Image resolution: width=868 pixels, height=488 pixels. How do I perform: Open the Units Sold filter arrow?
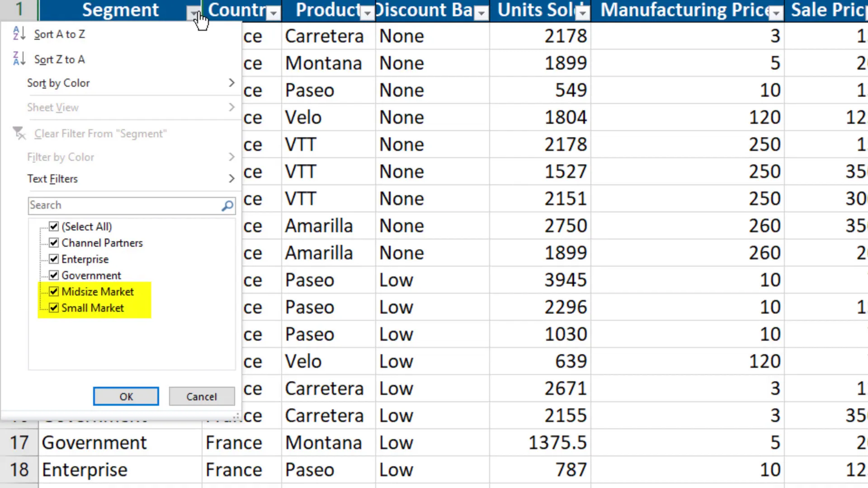583,14
